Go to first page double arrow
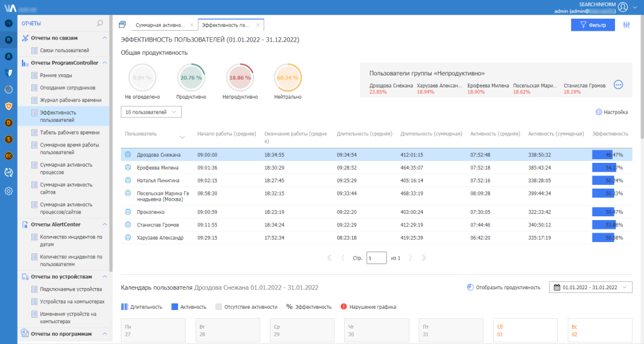The width and height of the screenshot is (644, 344). tap(330, 258)
